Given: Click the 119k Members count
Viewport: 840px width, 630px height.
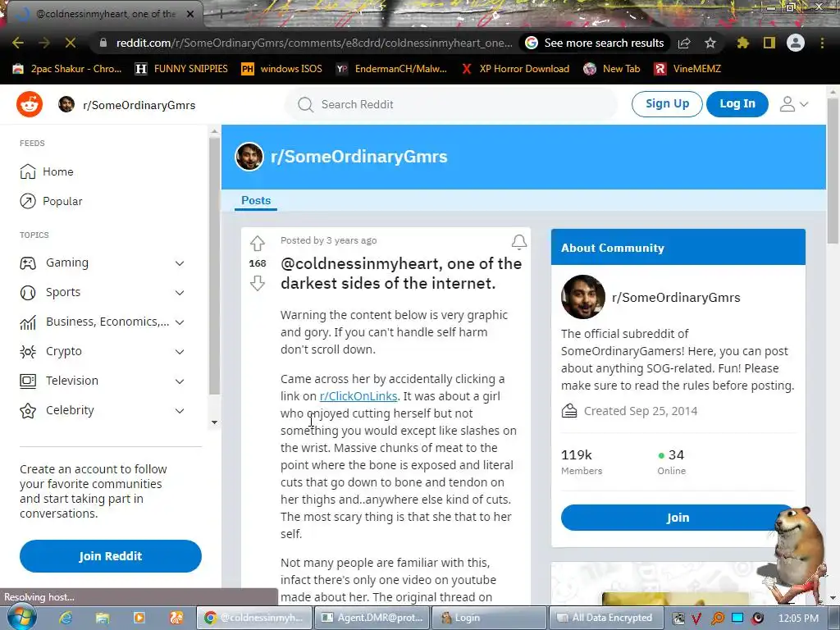Looking at the screenshot, I should [582, 462].
